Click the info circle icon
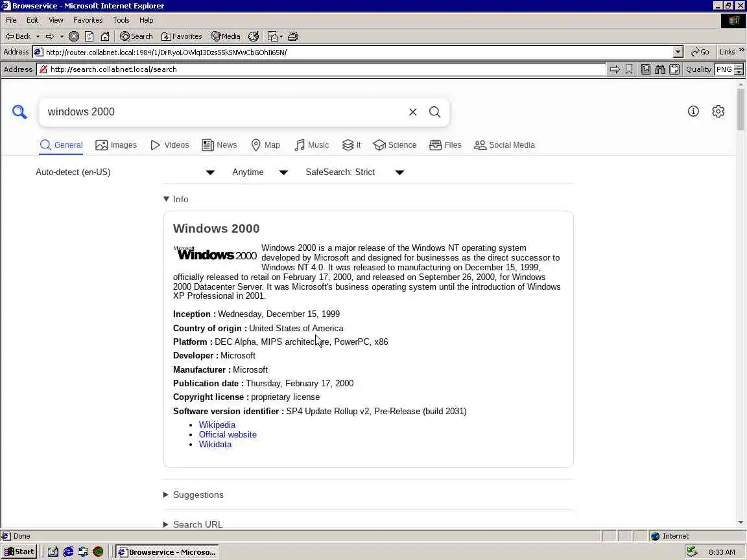Image resolution: width=747 pixels, height=560 pixels. click(x=693, y=111)
